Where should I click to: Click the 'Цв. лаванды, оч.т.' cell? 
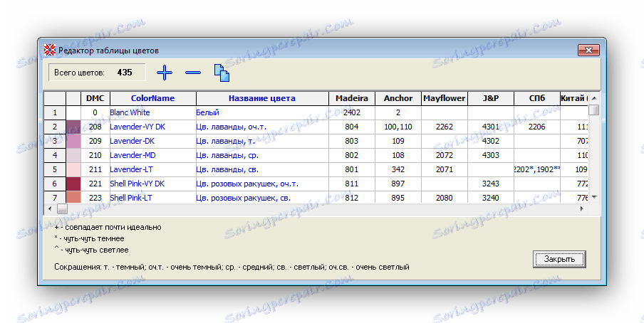[x=262, y=127]
